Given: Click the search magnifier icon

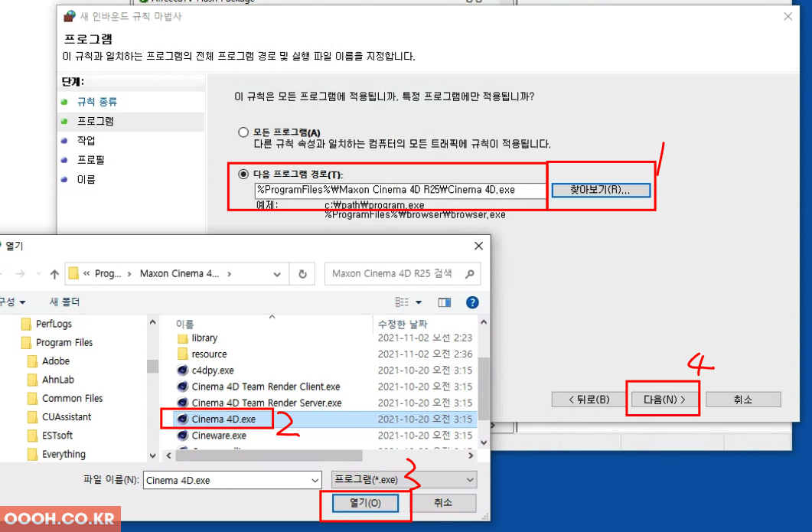Looking at the screenshot, I should pyautogui.click(x=470, y=274).
